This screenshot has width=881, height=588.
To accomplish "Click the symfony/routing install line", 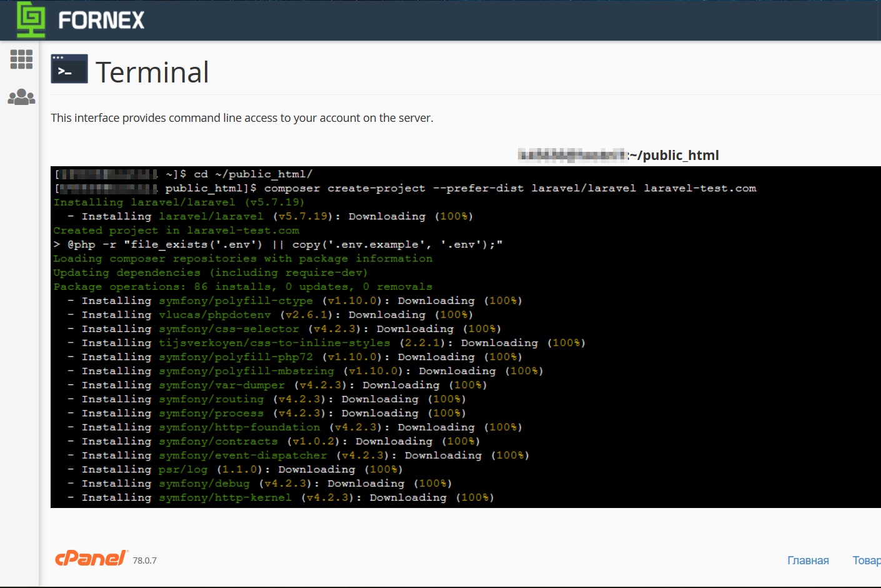I will click(266, 399).
